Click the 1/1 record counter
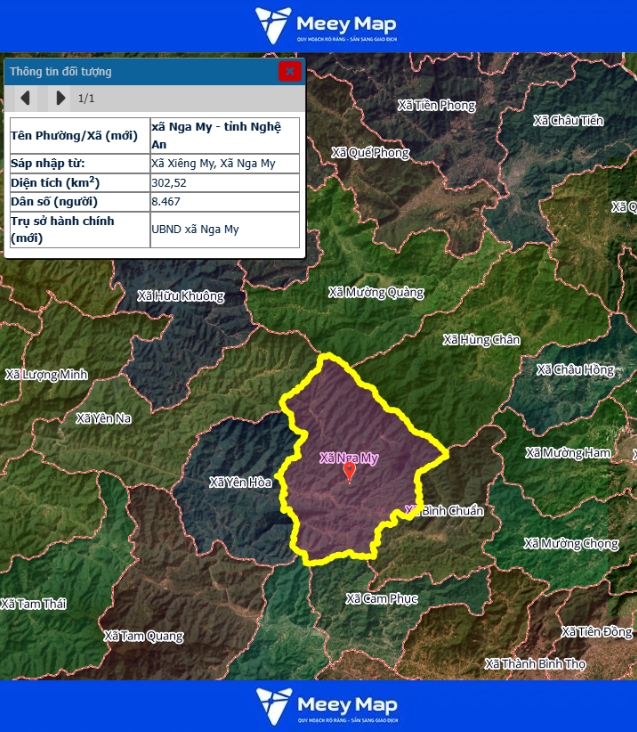 click(x=86, y=98)
